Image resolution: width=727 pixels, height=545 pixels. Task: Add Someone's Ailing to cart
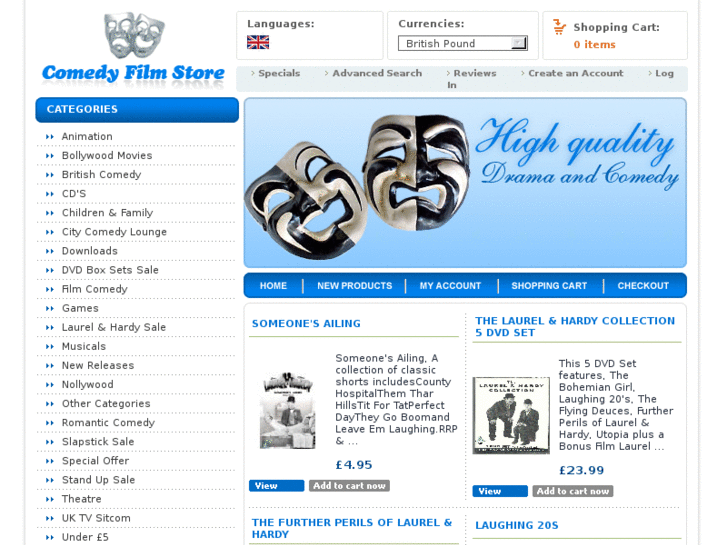pyautogui.click(x=349, y=486)
